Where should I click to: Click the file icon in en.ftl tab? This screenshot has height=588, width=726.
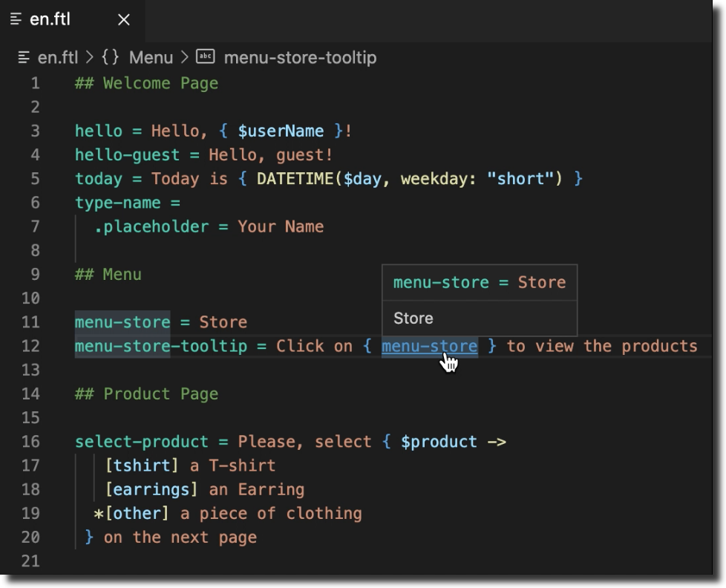(16, 19)
